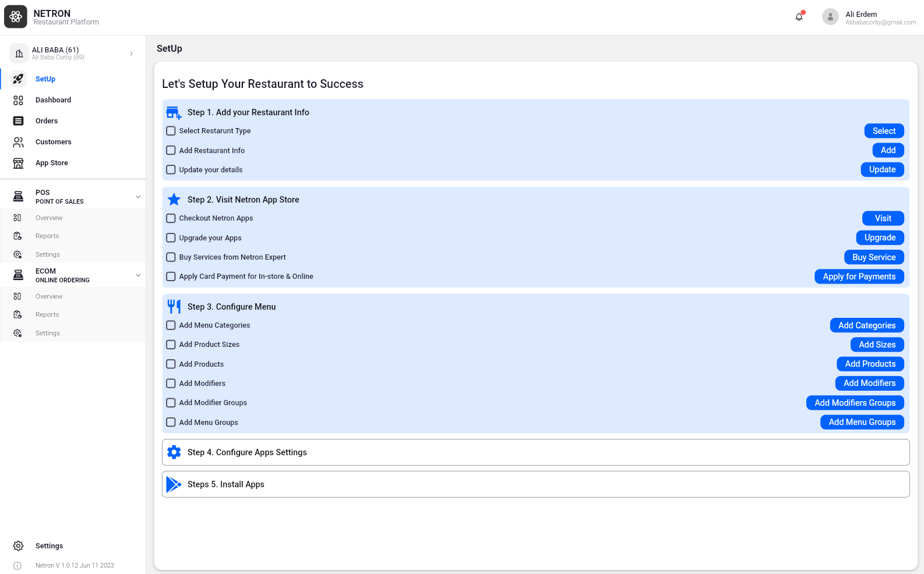Click the Netron atom logo icon
This screenshot has width=924, height=574.
pos(16,17)
